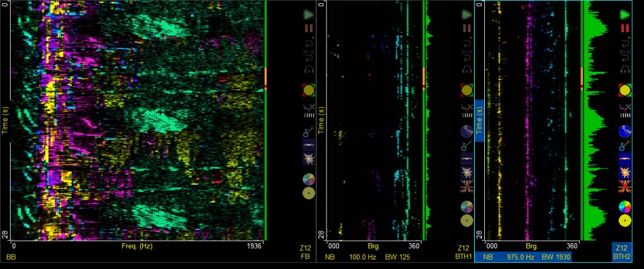Click the globe icon in the BTH1 panel
Viewport: 644px width, 269px height.
click(x=466, y=132)
